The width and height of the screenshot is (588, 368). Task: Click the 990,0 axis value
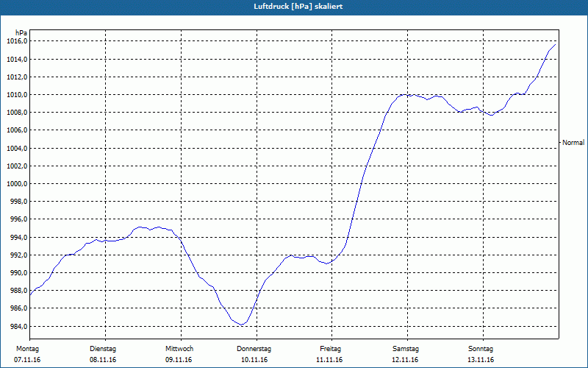click(x=18, y=273)
